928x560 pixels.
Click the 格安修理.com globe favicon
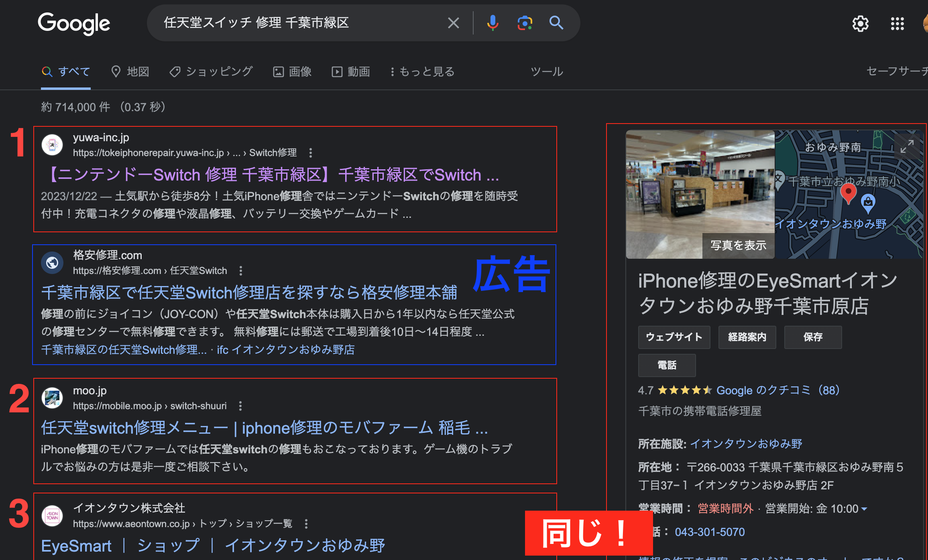pyautogui.click(x=52, y=263)
